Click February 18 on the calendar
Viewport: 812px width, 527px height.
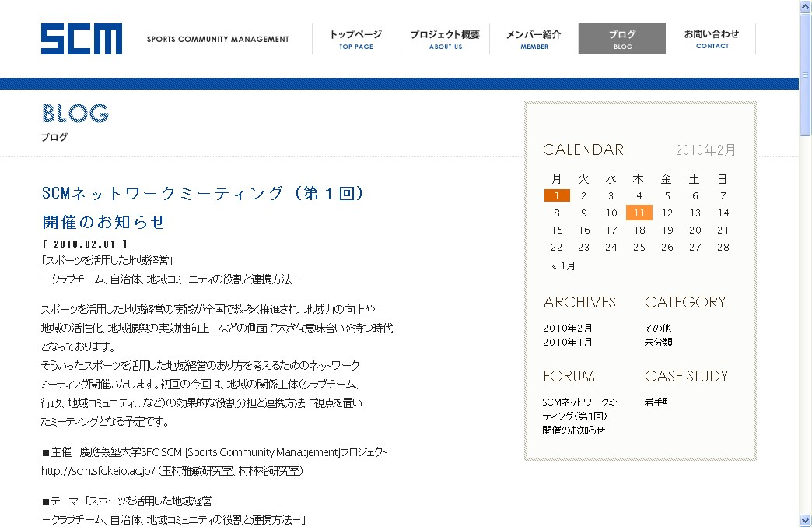pos(639,230)
